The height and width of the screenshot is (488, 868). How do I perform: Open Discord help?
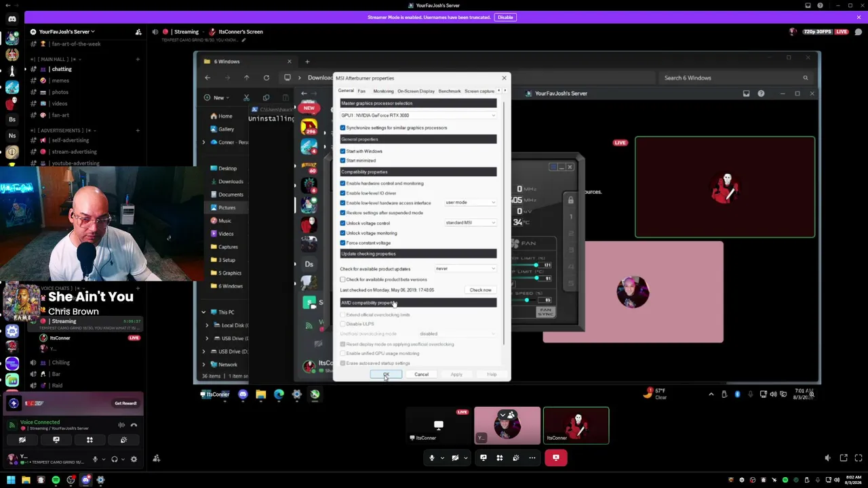point(821,5)
